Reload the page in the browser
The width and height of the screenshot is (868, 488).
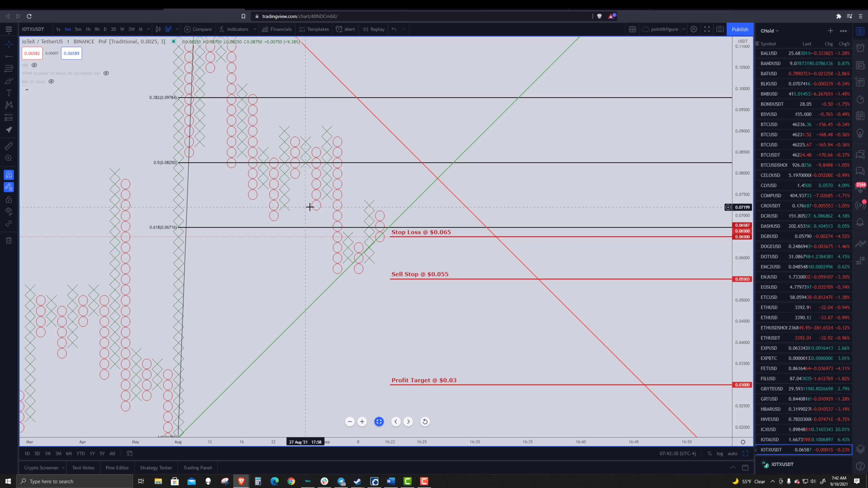(x=29, y=16)
